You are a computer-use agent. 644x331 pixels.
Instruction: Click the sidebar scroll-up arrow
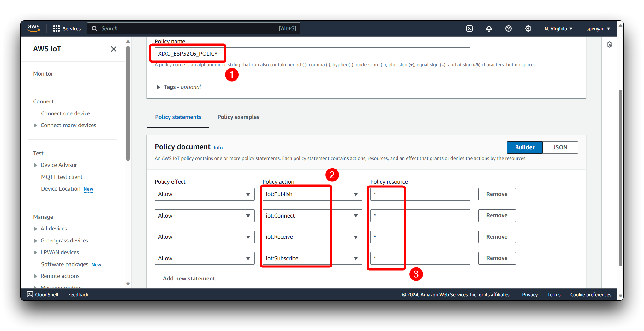pyautogui.click(x=128, y=41)
